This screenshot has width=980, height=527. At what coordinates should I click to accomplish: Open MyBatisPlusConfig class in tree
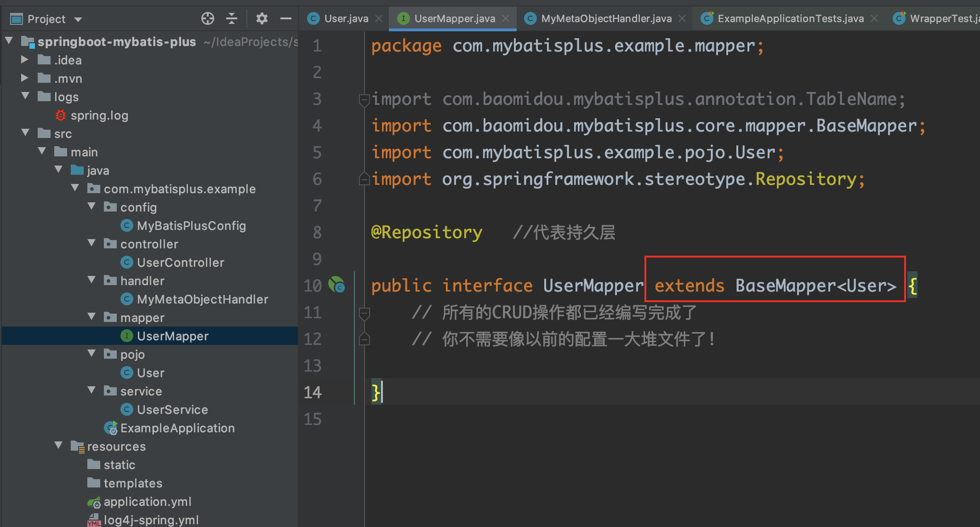tap(191, 226)
